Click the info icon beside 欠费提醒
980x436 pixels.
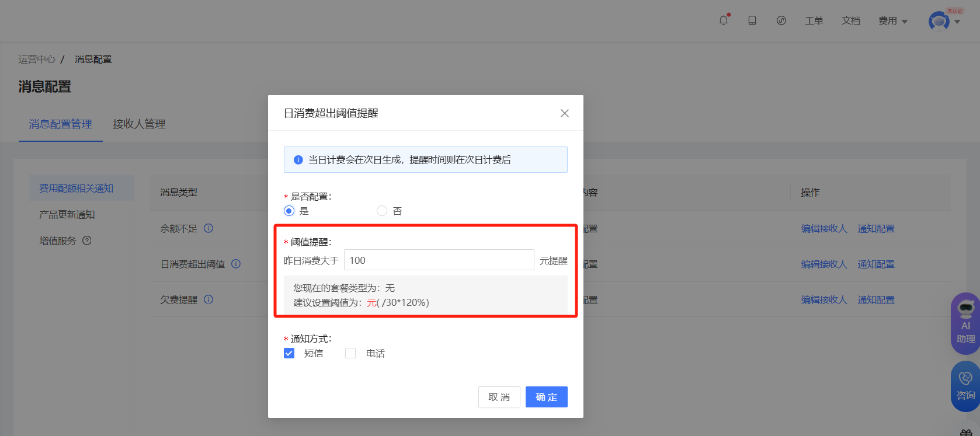(x=208, y=299)
